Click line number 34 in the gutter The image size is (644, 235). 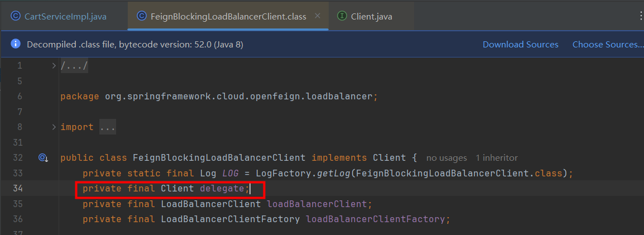point(20,189)
